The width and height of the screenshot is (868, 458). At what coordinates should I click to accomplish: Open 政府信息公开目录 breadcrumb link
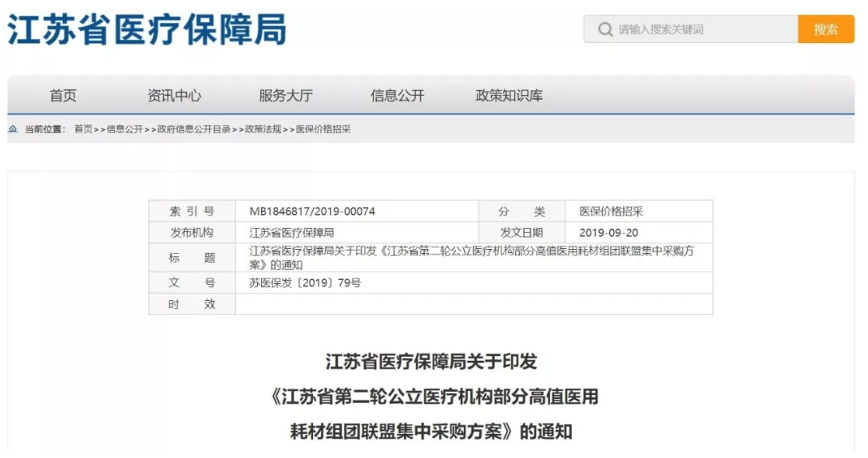pos(193,129)
